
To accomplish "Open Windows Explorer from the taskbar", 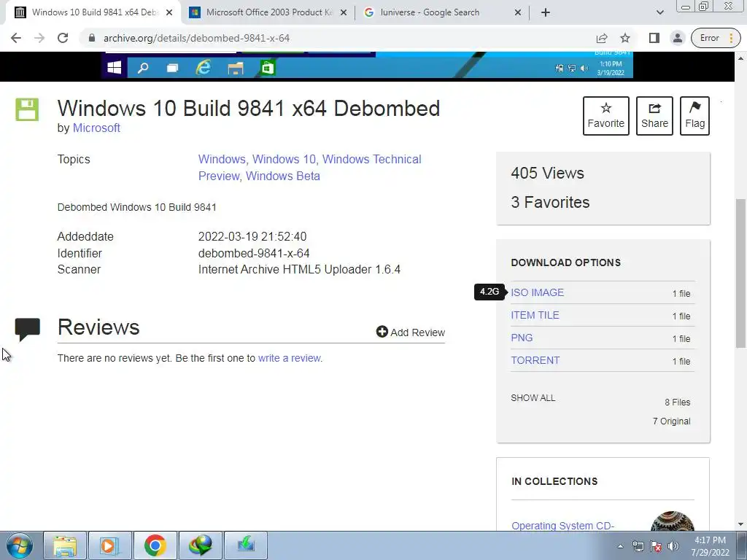I will [x=65, y=545].
